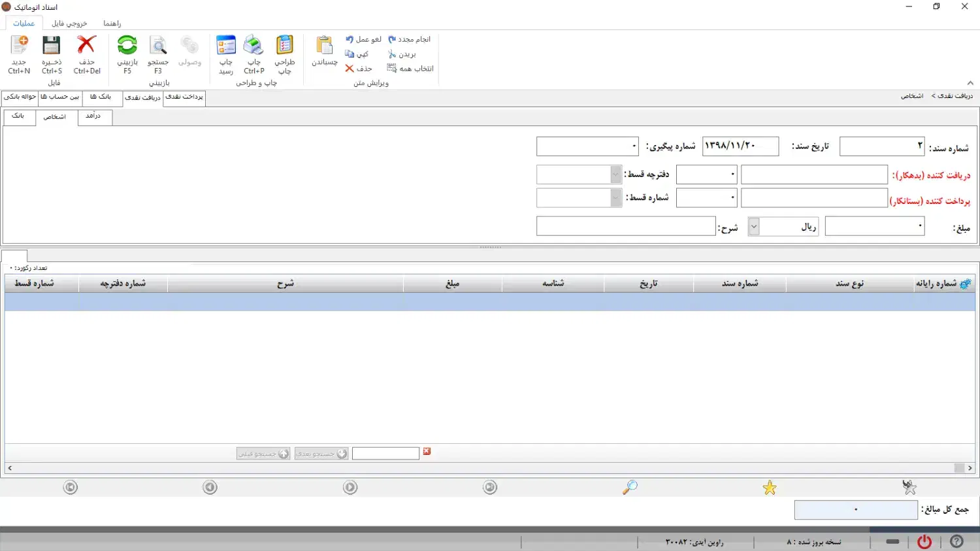The image size is (980, 551).
Task: Click the چسباندن (Paste) clipboard icon
Action: (325, 46)
